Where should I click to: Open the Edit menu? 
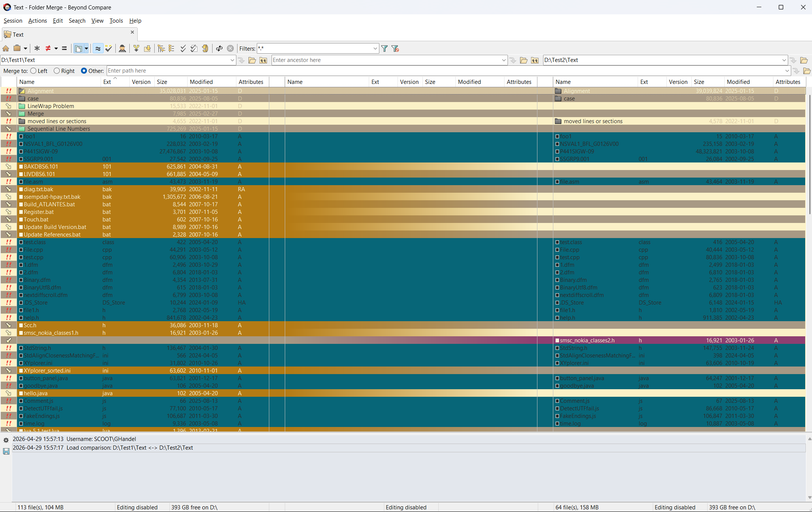click(x=58, y=21)
